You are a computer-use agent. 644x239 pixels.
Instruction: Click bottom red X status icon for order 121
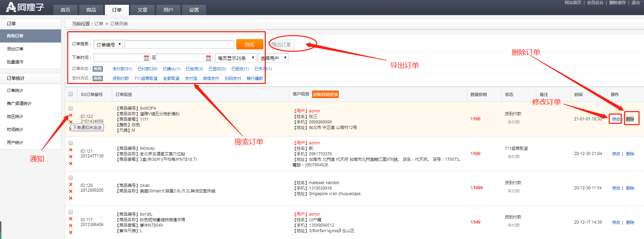pos(71,164)
